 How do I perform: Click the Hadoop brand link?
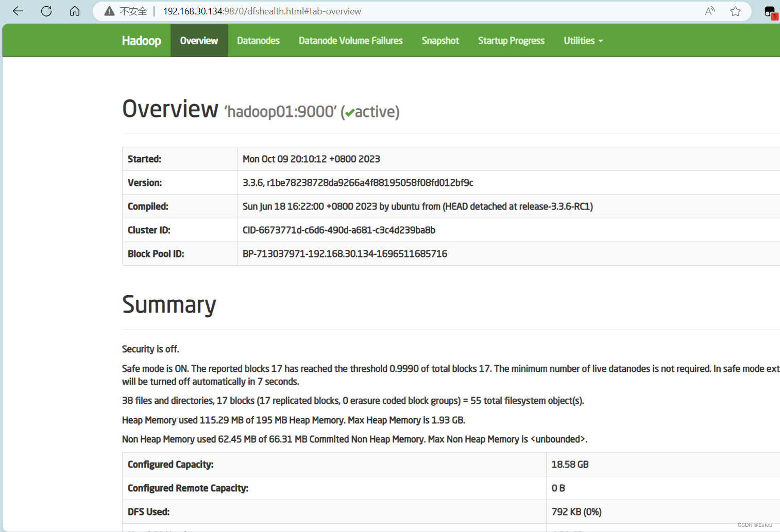tap(142, 40)
